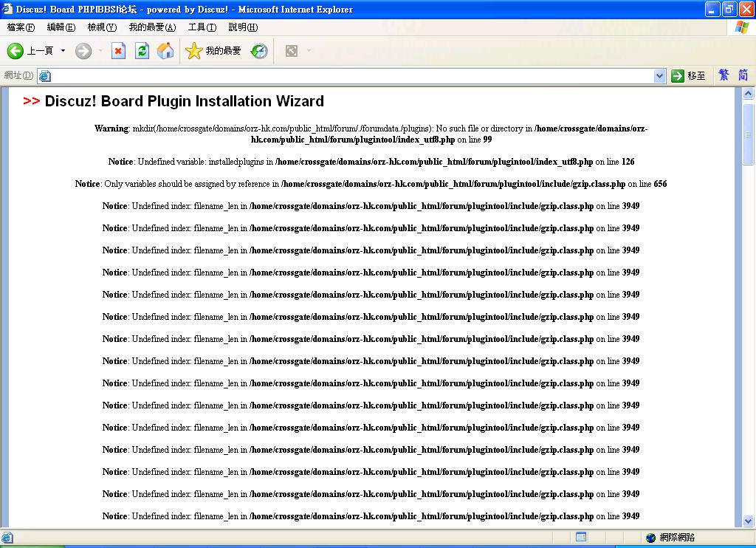Click the fullscreen toolbar icon
The width and height of the screenshot is (756, 548).
point(291,51)
